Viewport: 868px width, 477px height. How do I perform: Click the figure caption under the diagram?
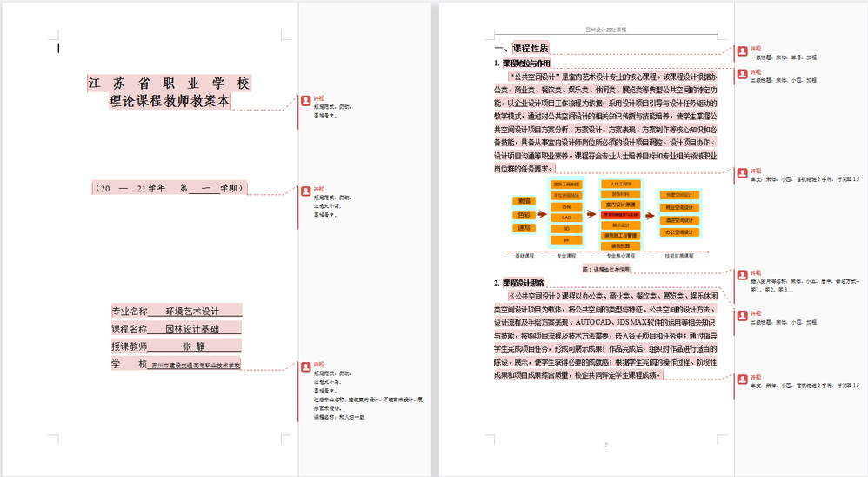(605, 270)
